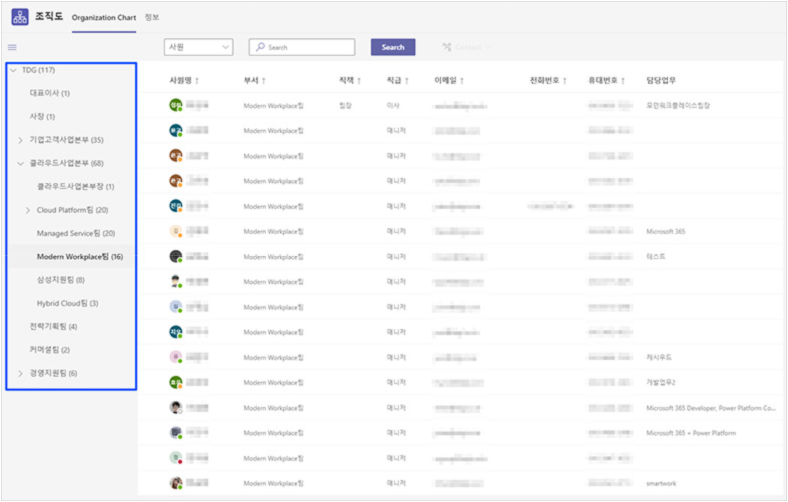
Task: Toggle the hamburger menu sidebar icon
Action: pyautogui.click(x=12, y=47)
